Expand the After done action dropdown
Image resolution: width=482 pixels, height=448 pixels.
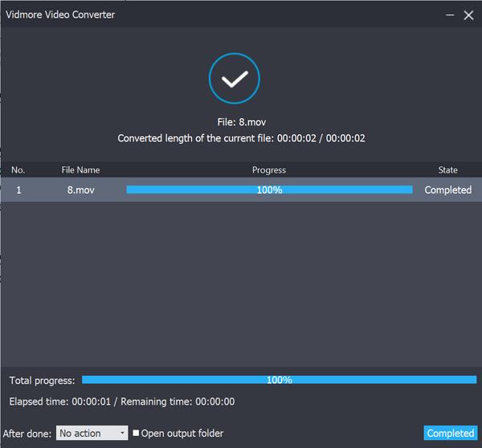[x=92, y=434]
